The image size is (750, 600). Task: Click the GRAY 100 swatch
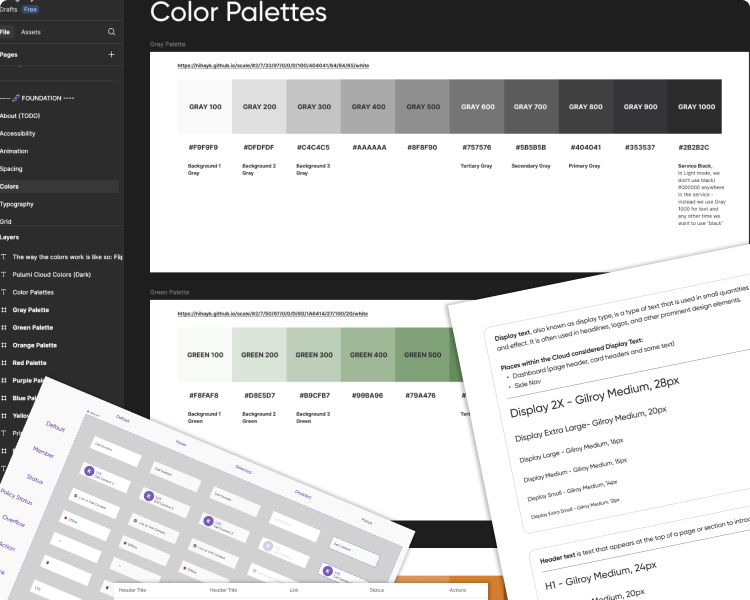pyautogui.click(x=205, y=107)
